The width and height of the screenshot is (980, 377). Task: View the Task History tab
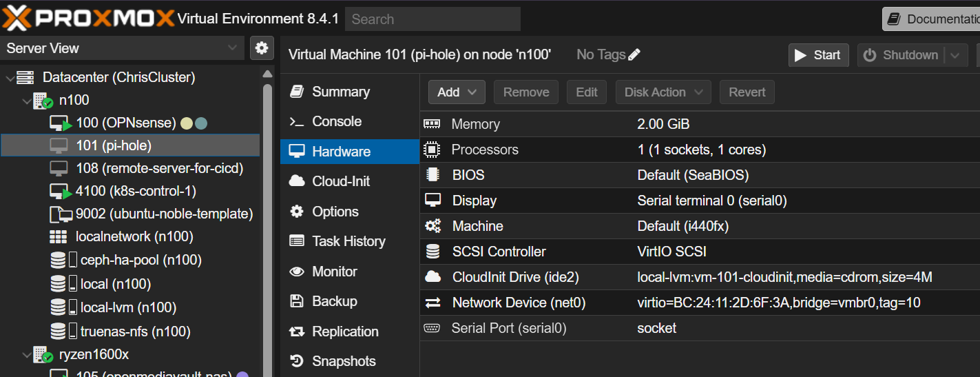point(350,241)
